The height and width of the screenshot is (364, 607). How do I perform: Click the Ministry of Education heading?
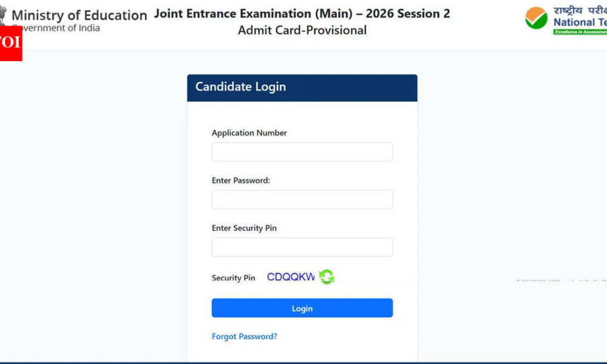80,15
